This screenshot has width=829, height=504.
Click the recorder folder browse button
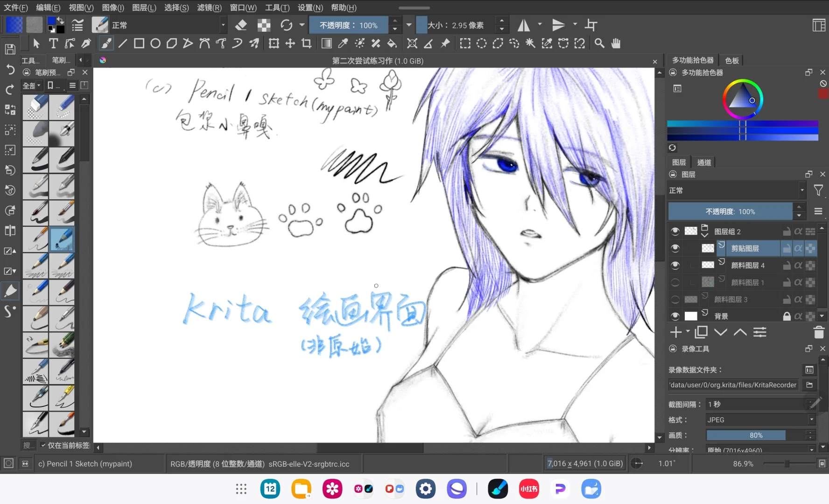pos(809,385)
